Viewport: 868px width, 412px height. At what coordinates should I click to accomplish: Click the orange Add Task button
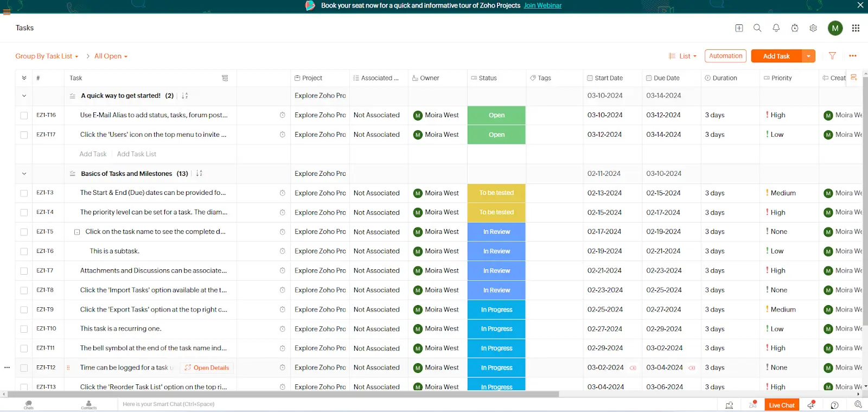(x=776, y=56)
